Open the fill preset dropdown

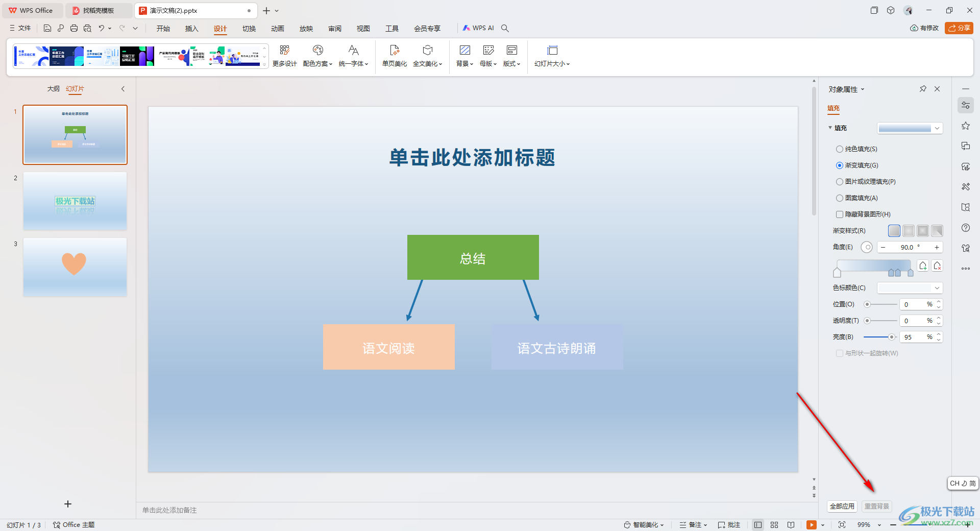[x=910, y=128]
